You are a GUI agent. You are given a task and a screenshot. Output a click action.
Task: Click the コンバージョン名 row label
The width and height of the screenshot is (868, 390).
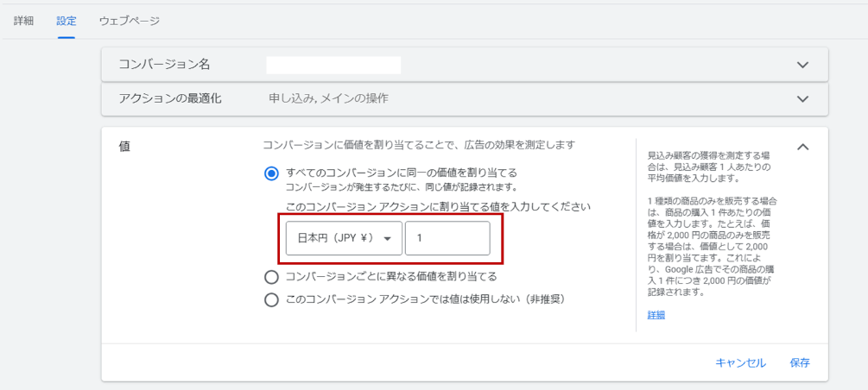[x=165, y=64]
